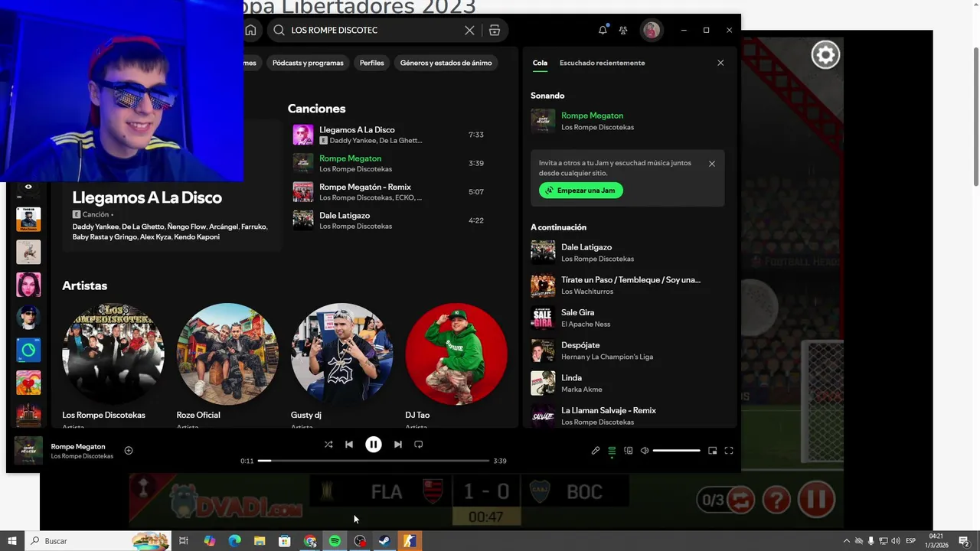This screenshot has width=980, height=551.
Task: Filter by Pódcasts y programas
Action: click(x=308, y=63)
